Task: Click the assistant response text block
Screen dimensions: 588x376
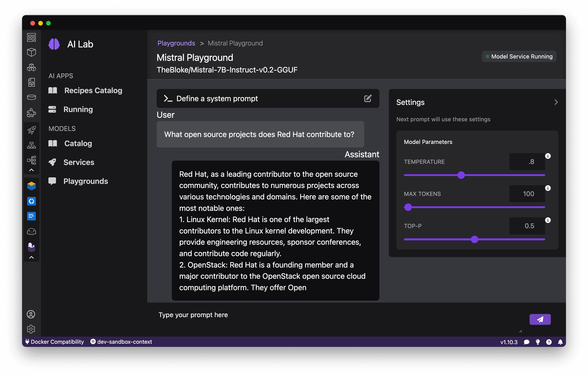Action: pos(276,231)
